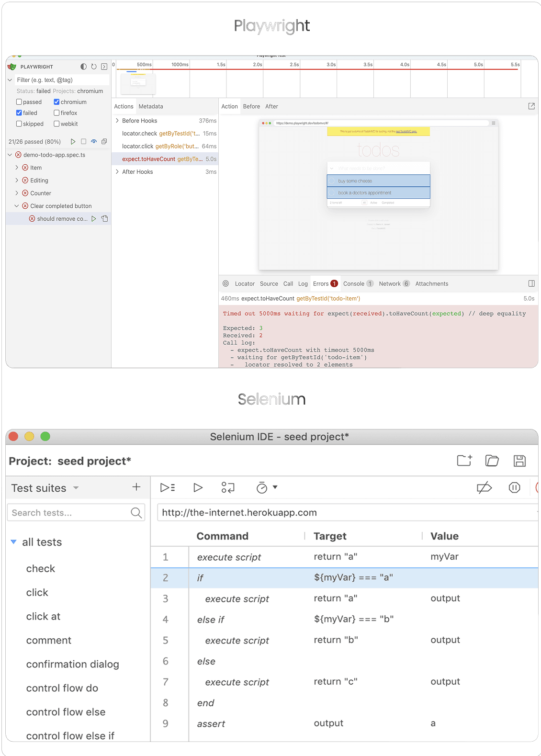Uncheck the failed status checkbox
This screenshot has height=756, width=541.
(x=19, y=113)
